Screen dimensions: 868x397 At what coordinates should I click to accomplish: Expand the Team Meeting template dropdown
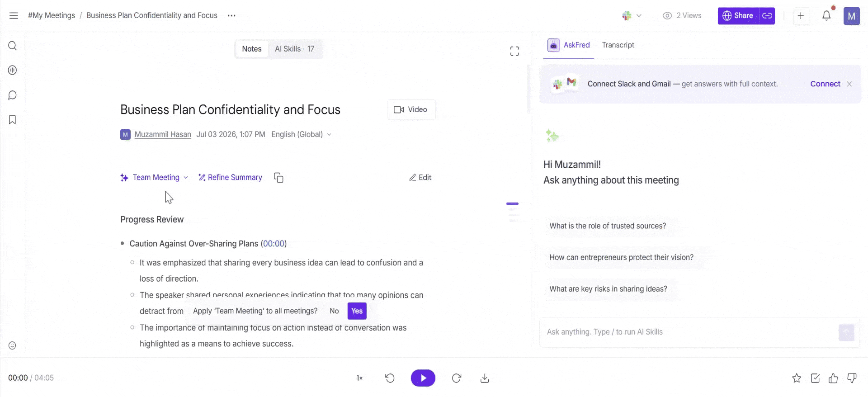pos(186,178)
